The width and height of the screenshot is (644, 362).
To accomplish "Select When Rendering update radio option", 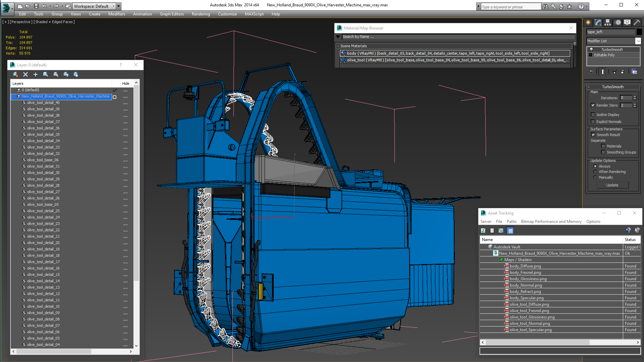I will [x=595, y=172].
